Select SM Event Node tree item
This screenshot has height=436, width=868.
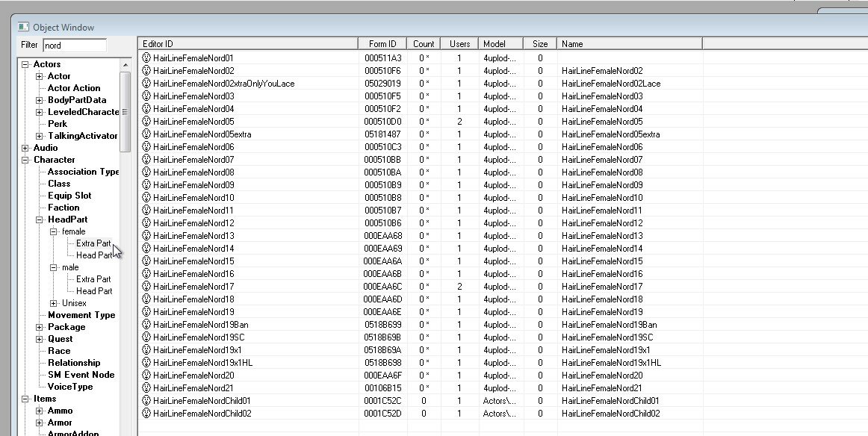[81, 375]
